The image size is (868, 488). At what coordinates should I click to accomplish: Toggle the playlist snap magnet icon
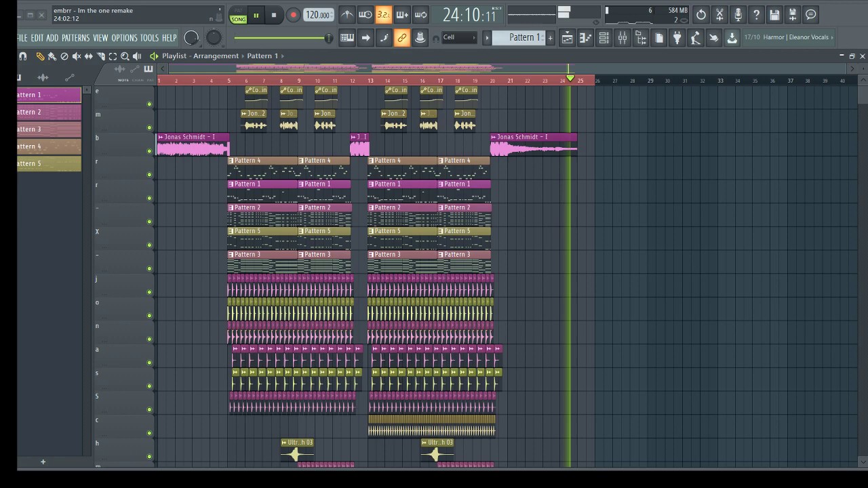(x=23, y=56)
